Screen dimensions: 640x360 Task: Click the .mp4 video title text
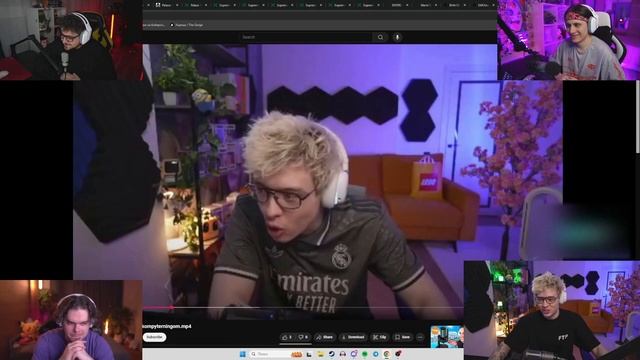[x=167, y=326]
